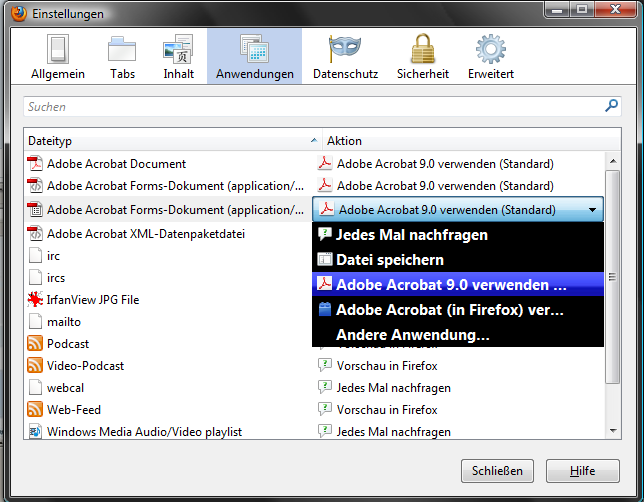Click the Hilfe button
The width and height of the screenshot is (644, 502).
582,471
